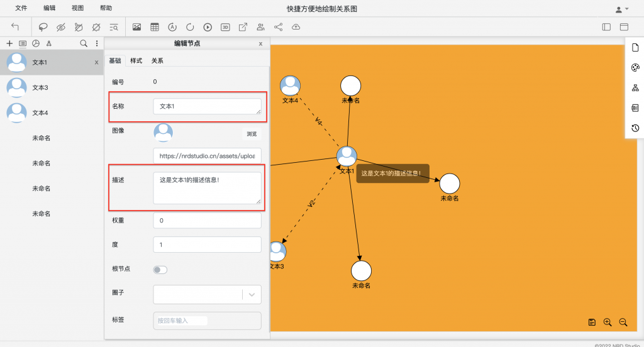Click the undo arrow in the toolbar
The height and width of the screenshot is (347, 644).
(x=15, y=27)
